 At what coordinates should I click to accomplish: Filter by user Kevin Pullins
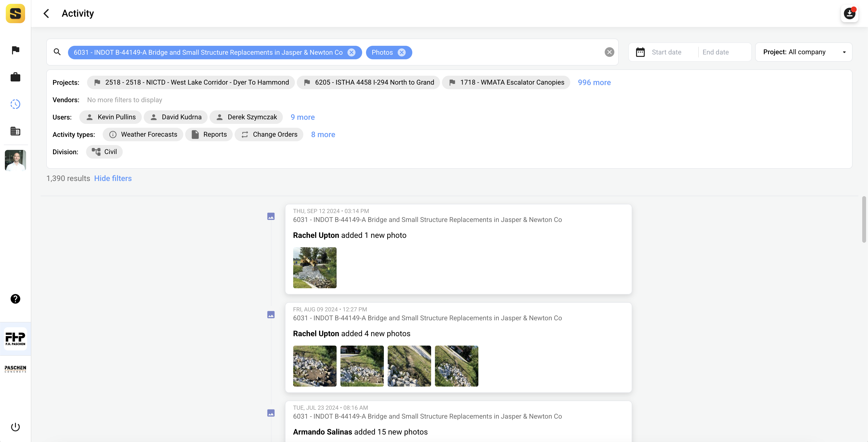(110, 117)
